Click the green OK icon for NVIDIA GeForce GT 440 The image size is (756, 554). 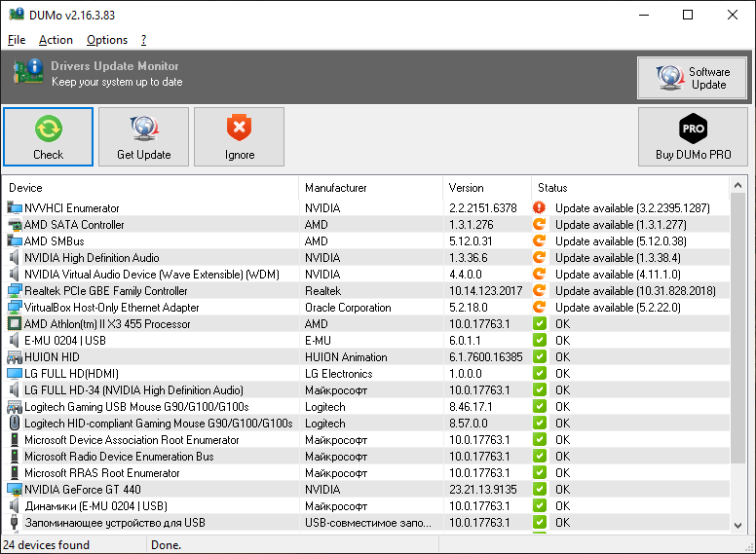point(540,489)
